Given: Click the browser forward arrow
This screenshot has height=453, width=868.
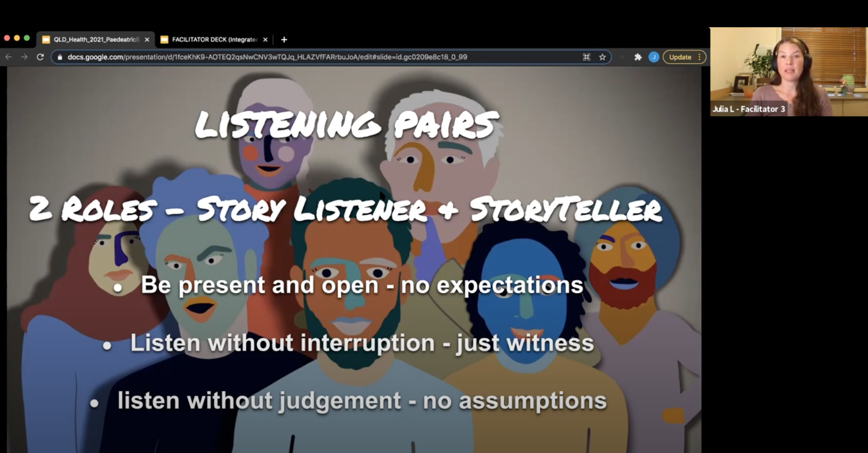Looking at the screenshot, I should [x=24, y=57].
